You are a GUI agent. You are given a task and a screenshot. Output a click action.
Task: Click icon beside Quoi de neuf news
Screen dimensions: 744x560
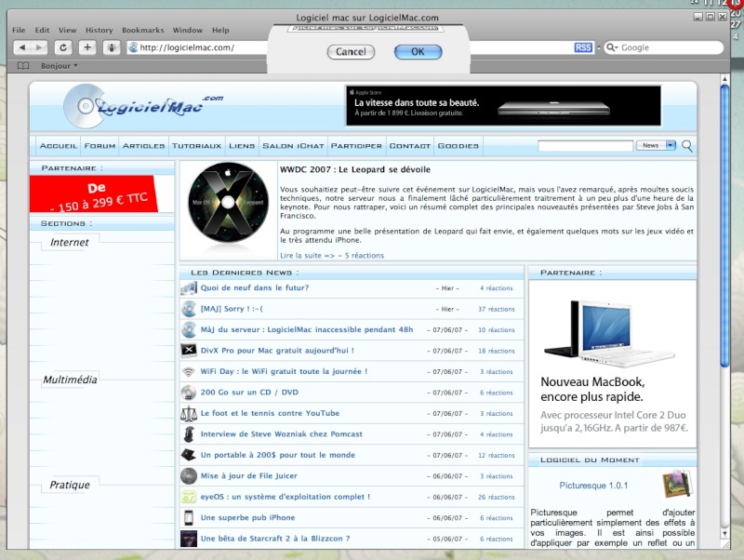[189, 288]
